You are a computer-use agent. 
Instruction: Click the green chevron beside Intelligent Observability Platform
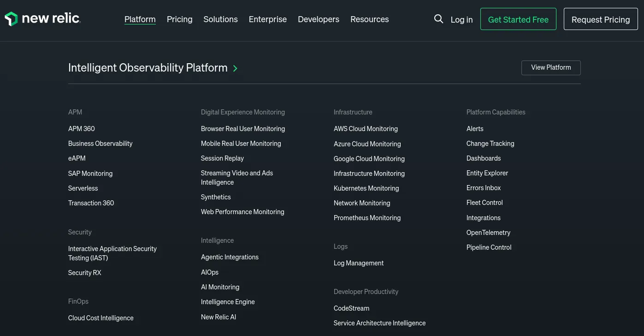235,68
